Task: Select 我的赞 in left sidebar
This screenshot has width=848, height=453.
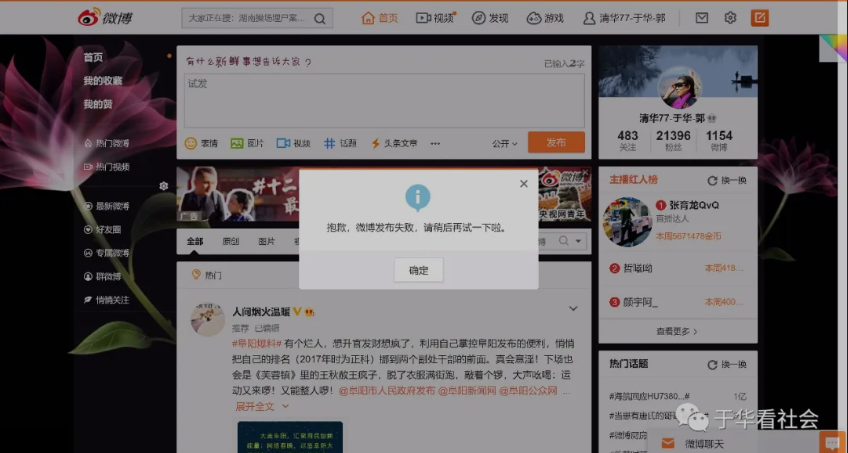Action: coord(98,104)
